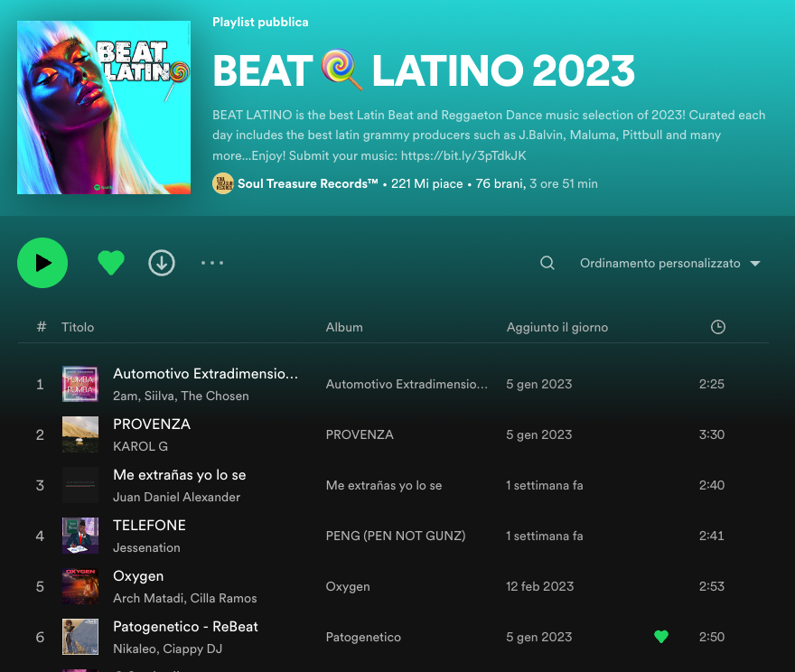The height and width of the screenshot is (672, 795).
Task: Select the Album column header
Action: [344, 327]
